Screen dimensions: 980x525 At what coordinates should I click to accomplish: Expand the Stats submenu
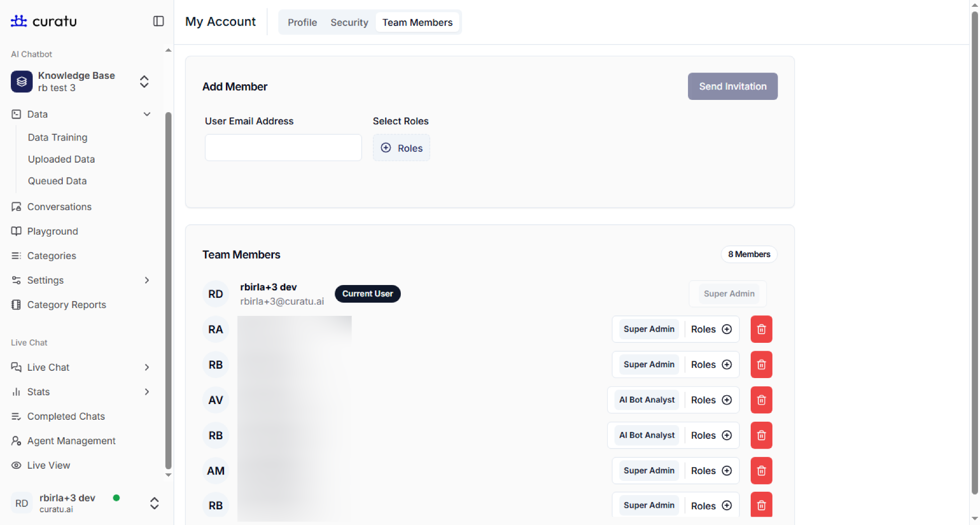(147, 392)
